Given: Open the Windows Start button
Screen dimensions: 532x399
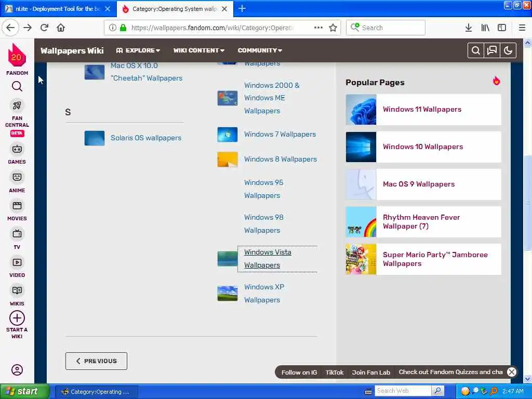Looking at the screenshot, I should (x=24, y=391).
